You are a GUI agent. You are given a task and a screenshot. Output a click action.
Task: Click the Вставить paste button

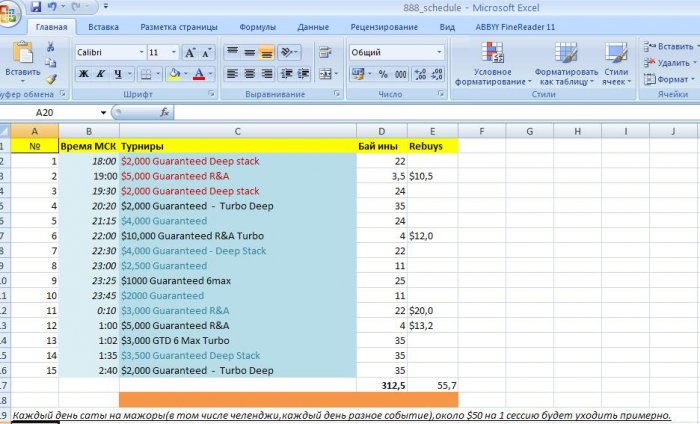click(x=22, y=62)
